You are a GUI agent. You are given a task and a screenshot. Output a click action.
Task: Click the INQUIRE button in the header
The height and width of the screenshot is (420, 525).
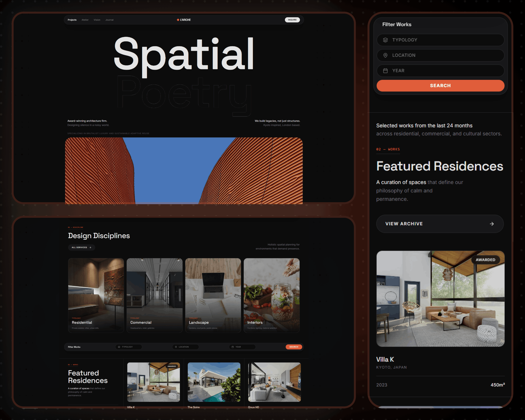pos(292,20)
